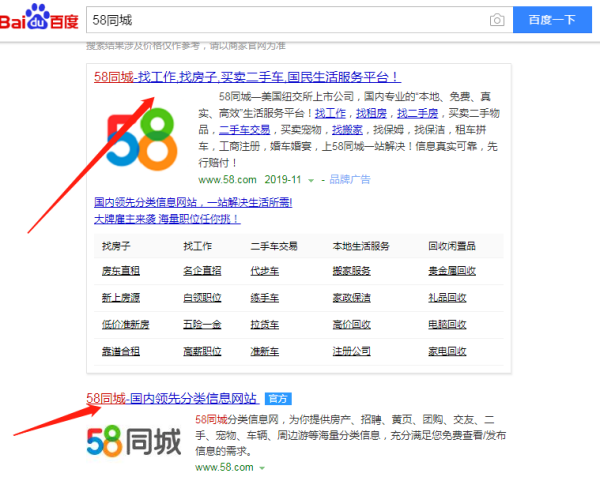Open the 58同城-国内领先分类信息网站 result
Image resolution: width=600 pixels, height=477 pixels.
click(x=173, y=399)
